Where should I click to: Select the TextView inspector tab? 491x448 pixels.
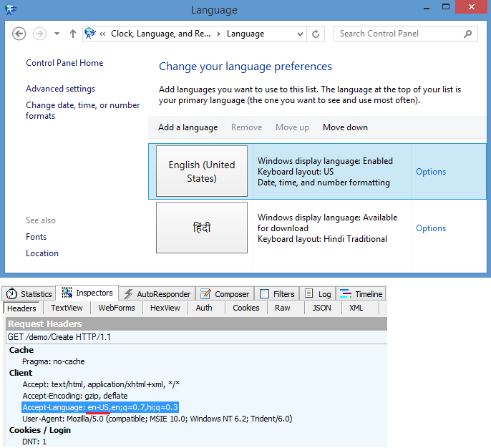67,308
